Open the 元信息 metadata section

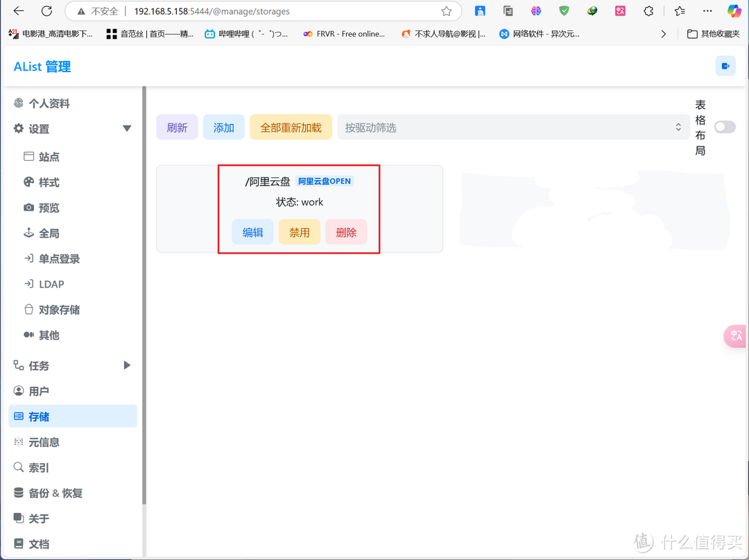[x=44, y=441]
